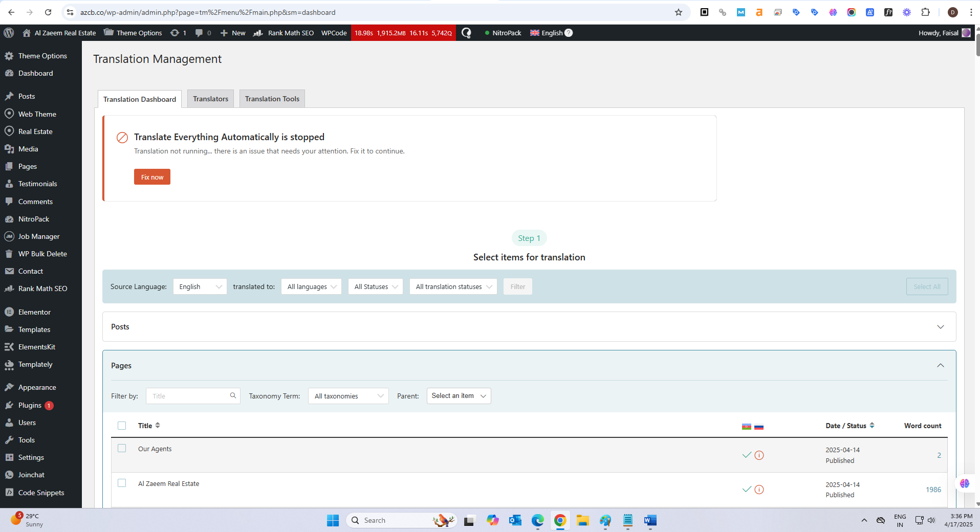The image size is (980, 532).
Task: Click New in the admin bar
Action: 233,33
